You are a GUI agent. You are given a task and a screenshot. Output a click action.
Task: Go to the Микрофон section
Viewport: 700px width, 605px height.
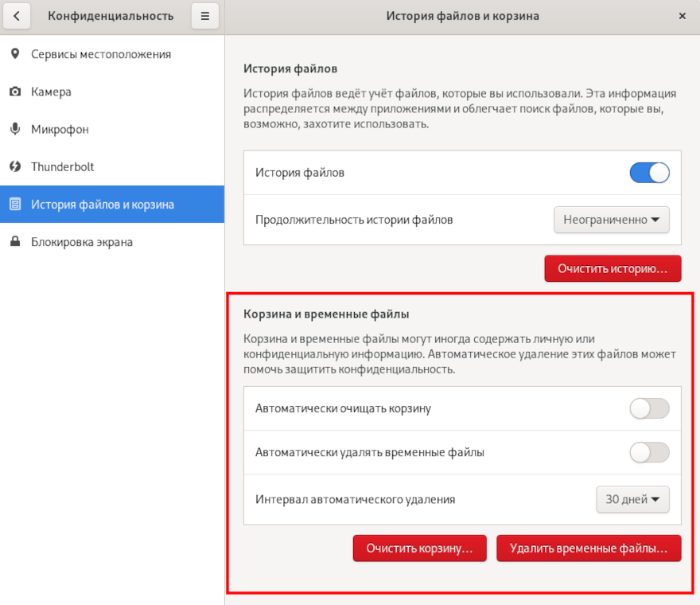(60, 129)
